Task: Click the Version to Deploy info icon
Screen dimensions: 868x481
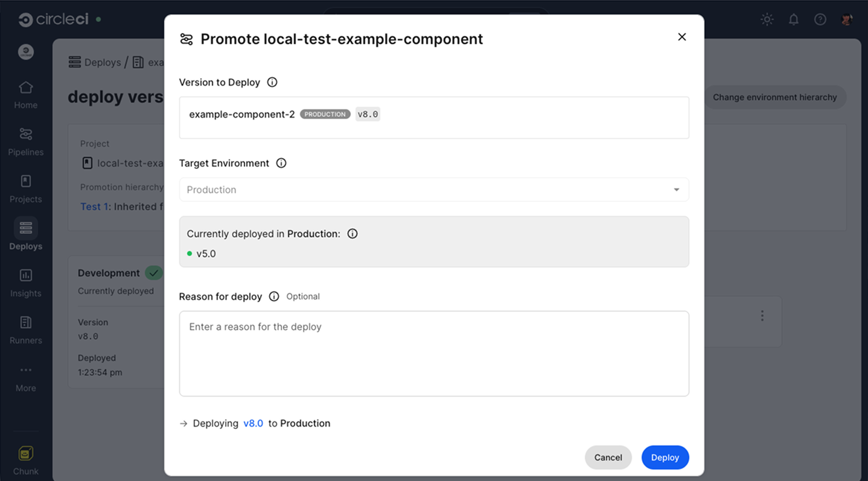Action: (x=272, y=82)
